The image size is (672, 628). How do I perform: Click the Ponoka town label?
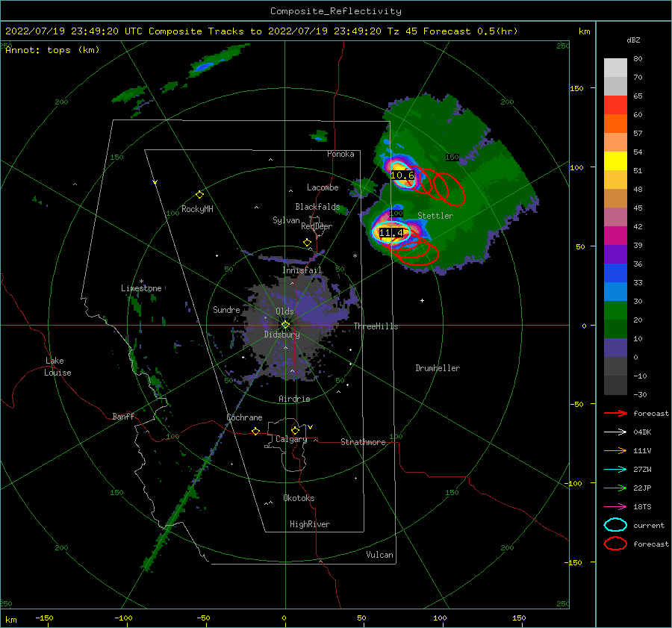340,154
